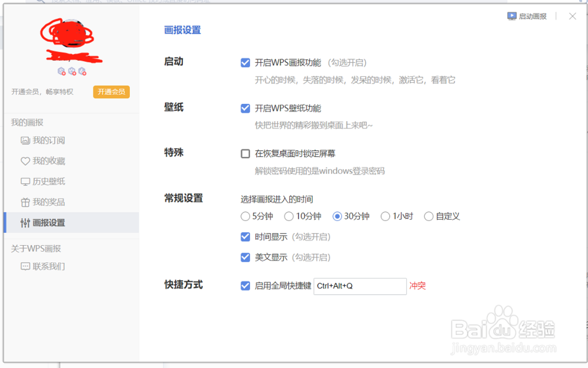588x368 pixels.
Task: Click the 画报设置 sliders icon
Action: pyautogui.click(x=25, y=223)
